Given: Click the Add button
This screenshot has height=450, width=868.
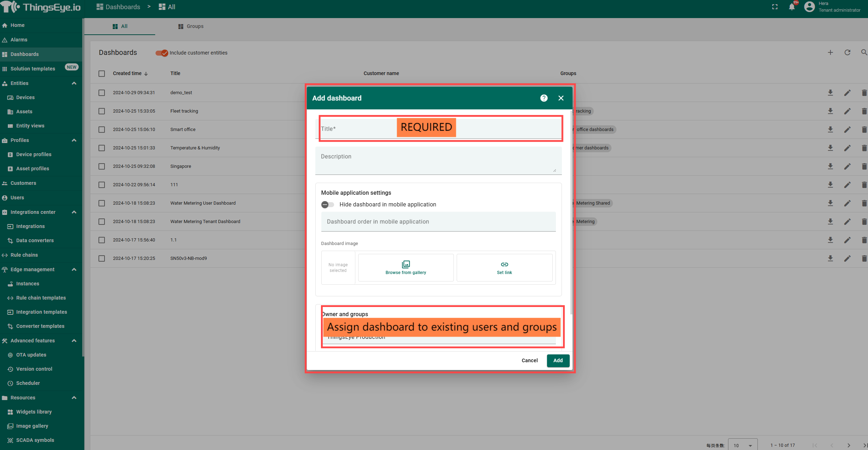Looking at the screenshot, I should click(x=558, y=360).
